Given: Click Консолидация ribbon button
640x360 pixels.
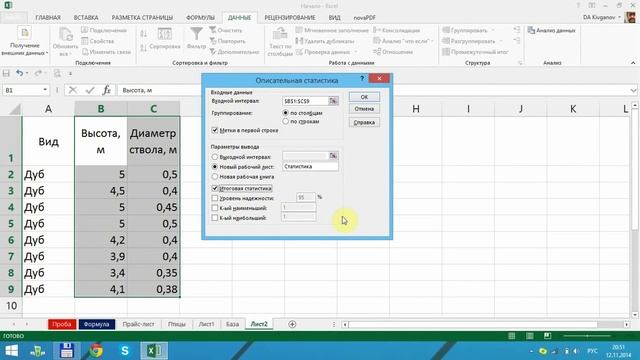Looking at the screenshot, I should [396, 30].
